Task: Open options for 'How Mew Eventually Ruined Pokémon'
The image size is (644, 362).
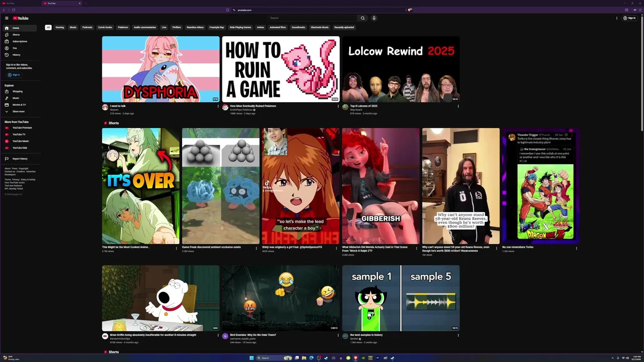Action: (338, 107)
